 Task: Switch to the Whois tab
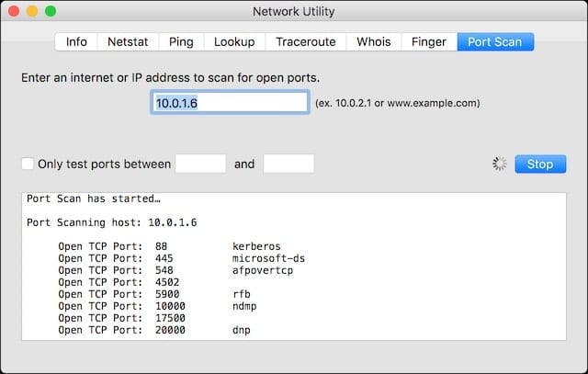tap(373, 41)
